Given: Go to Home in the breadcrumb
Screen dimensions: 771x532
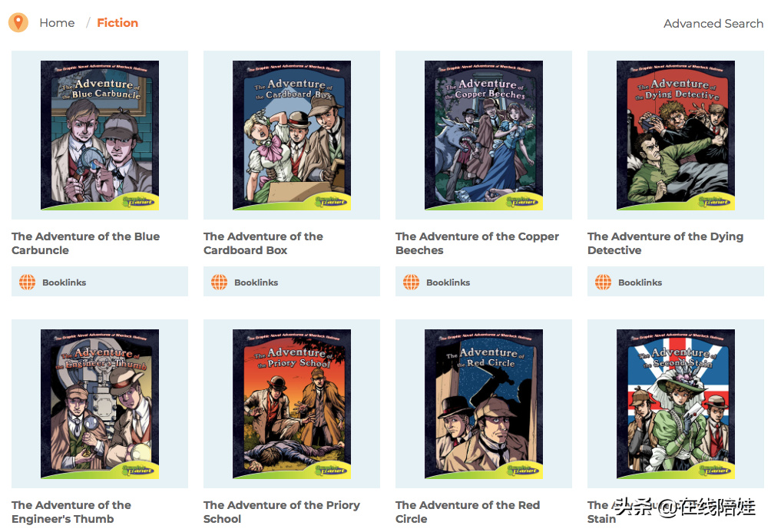Looking at the screenshot, I should click(57, 23).
